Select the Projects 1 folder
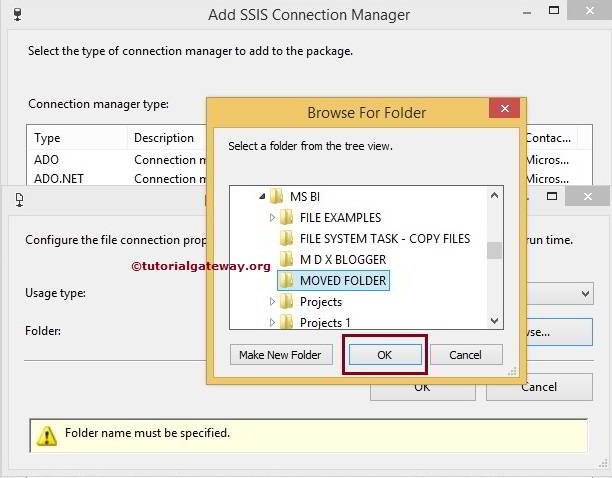 pyautogui.click(x=325, y=323)
